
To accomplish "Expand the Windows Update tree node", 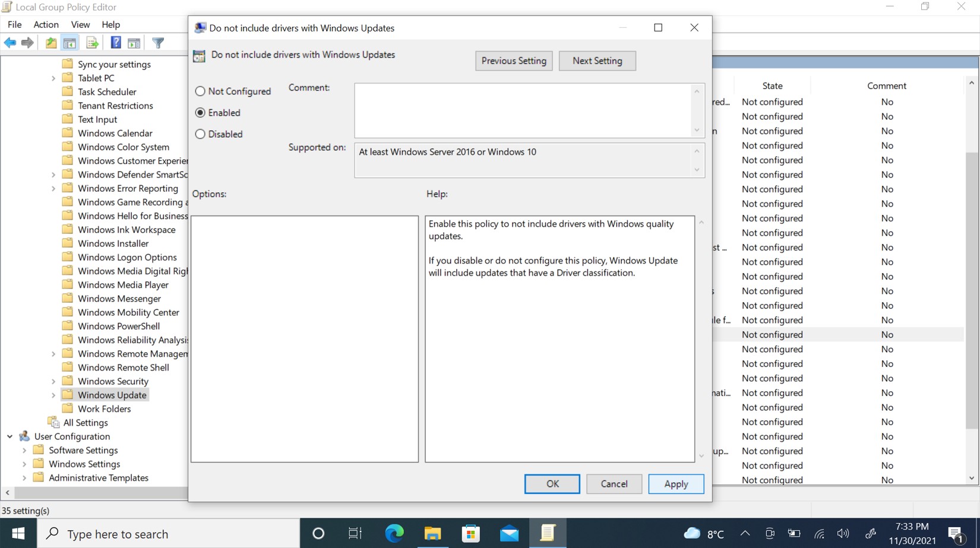I will (x=53, y=395).
